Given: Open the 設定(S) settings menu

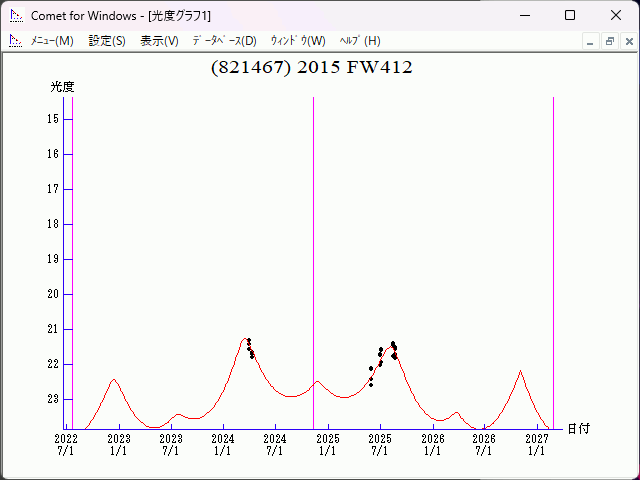Looking at the screenshot, I should [107, 41].
